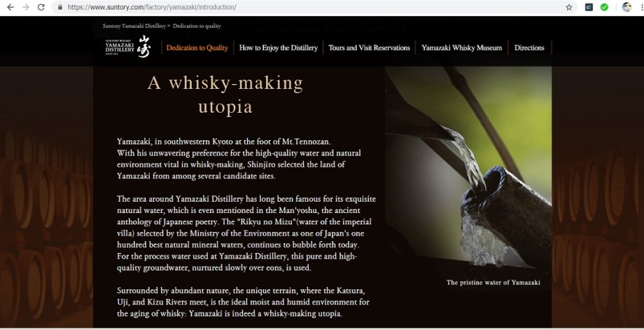Open the Chrome profile avatar
The height and width of the screenshot is (330, 644).
(x=626, y=7)
